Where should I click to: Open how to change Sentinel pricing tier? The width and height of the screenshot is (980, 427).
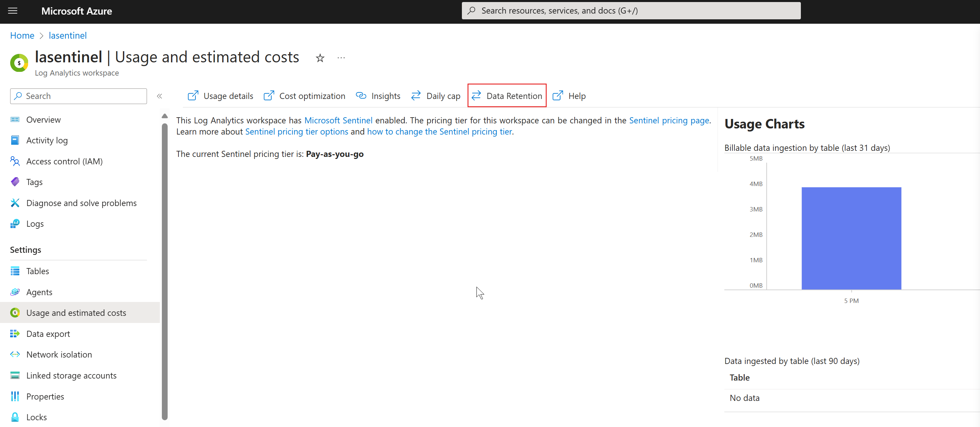(x=440, y=132)
